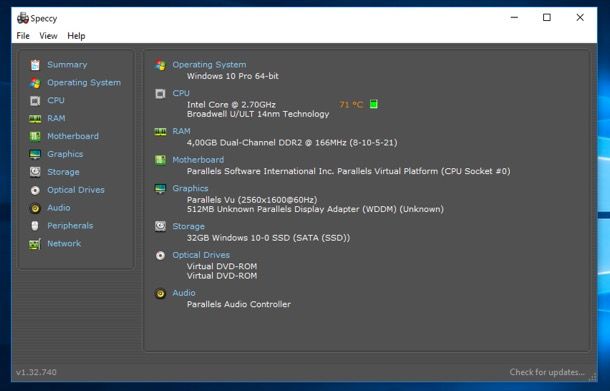Click the RAM icon in summary pane
The width and height of the screenshot is (610, 391).
click(x=160, y=132)
